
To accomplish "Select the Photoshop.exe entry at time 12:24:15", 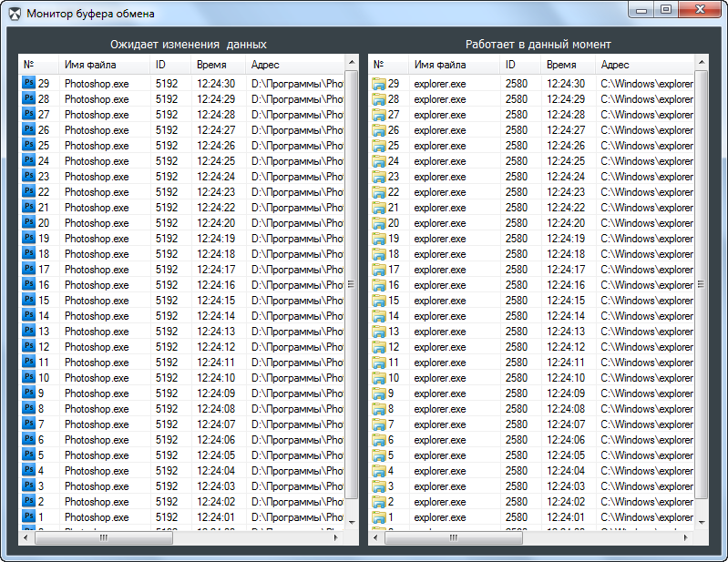I will pyautogui.click(x=97, y=301).
